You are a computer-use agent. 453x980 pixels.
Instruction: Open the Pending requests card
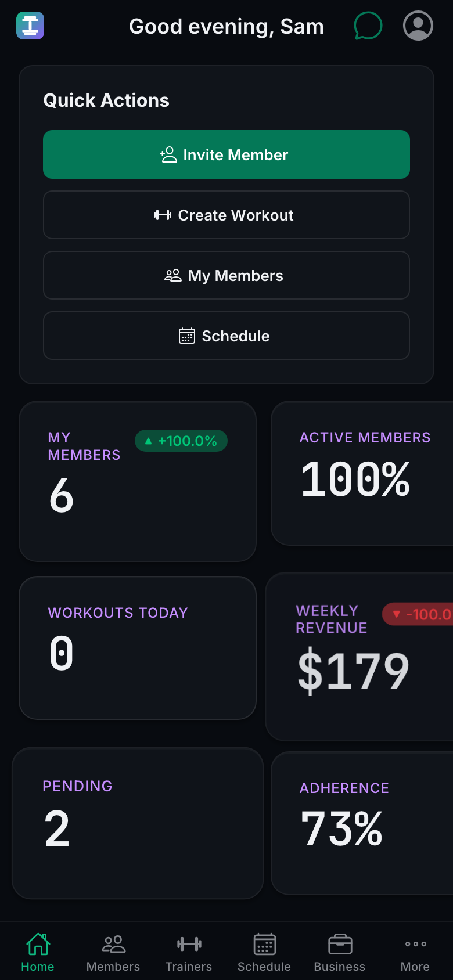(x=138, y=823)
